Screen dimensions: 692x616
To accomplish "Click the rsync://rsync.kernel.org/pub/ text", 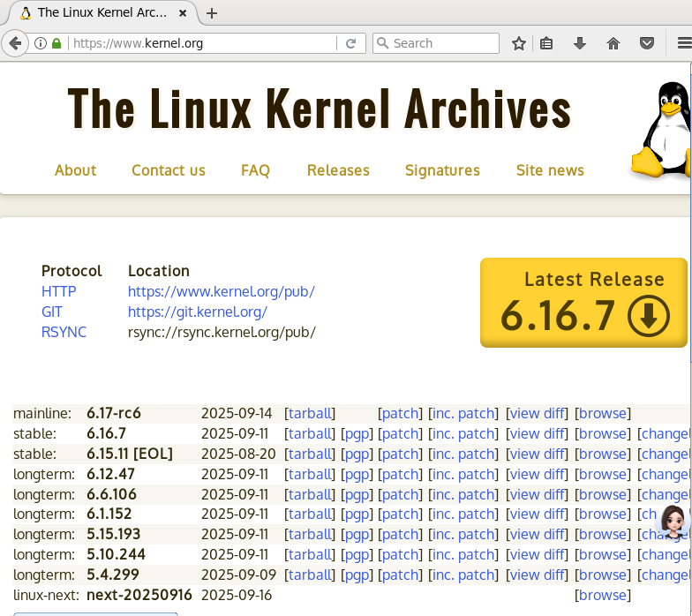I will [x=222, y=332].
